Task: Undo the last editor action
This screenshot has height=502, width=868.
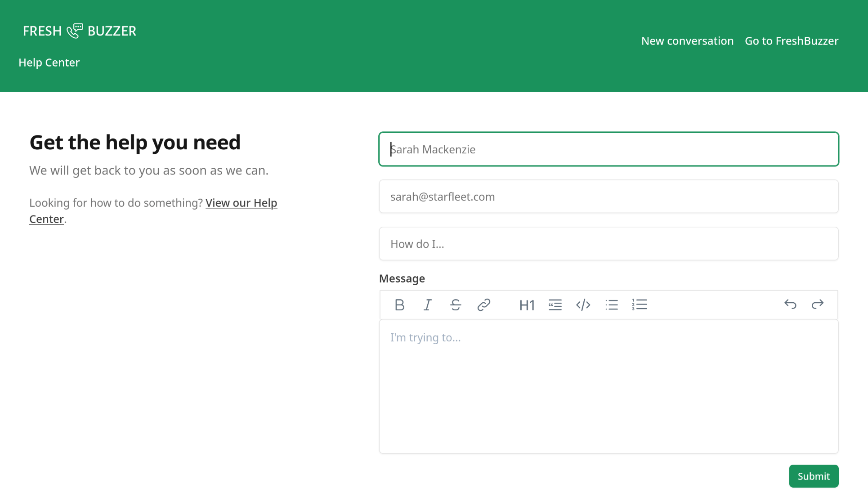Action: click(x=790, y=305)
